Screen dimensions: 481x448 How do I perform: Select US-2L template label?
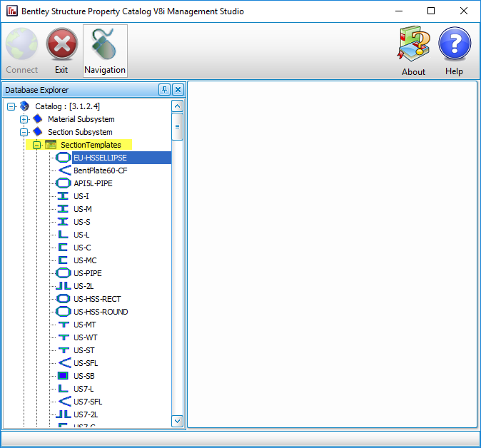point(83,286)
